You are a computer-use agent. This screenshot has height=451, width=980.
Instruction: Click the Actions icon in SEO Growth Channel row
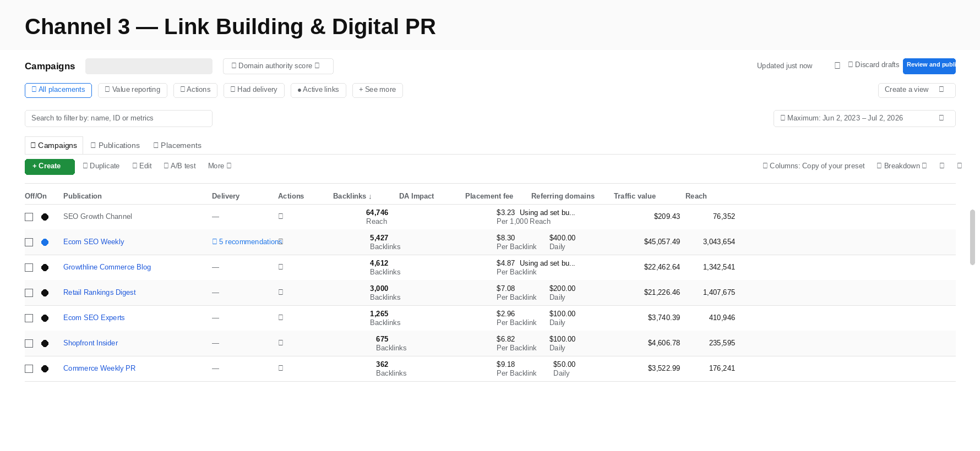(x=281, y=217)
